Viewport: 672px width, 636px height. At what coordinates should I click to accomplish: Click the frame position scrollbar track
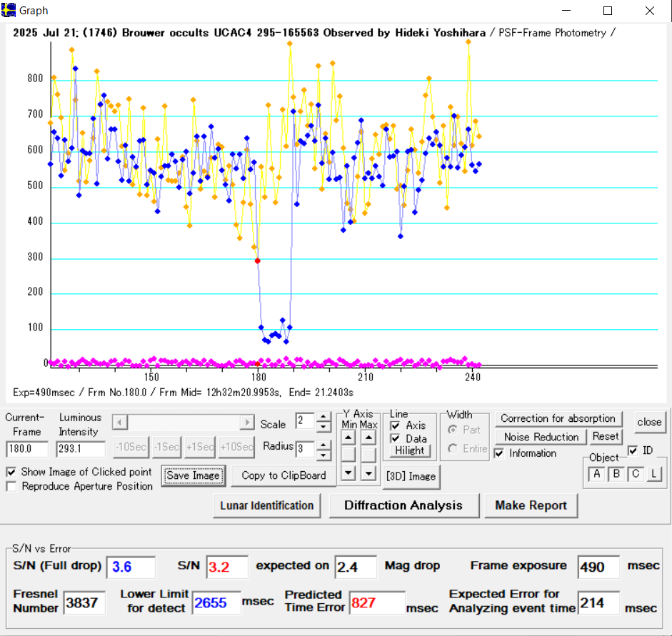[183, 422]
